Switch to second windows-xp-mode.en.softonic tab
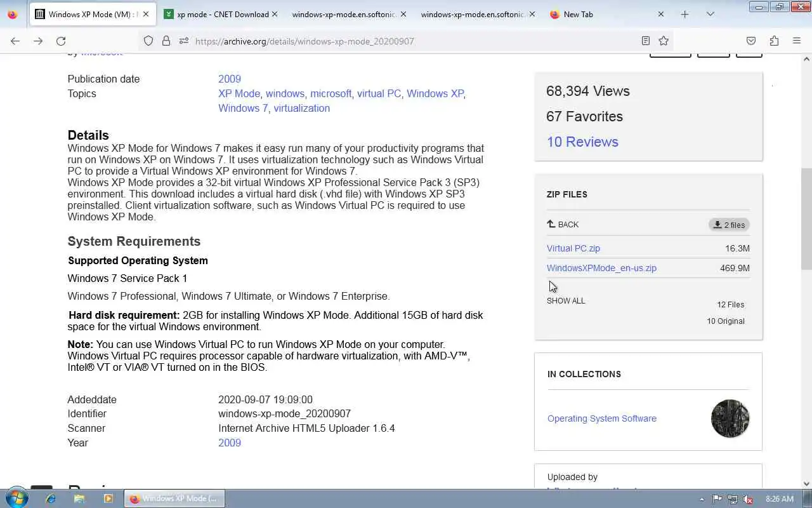The width and height of the screenshot is (812, 508). [477, 14]
